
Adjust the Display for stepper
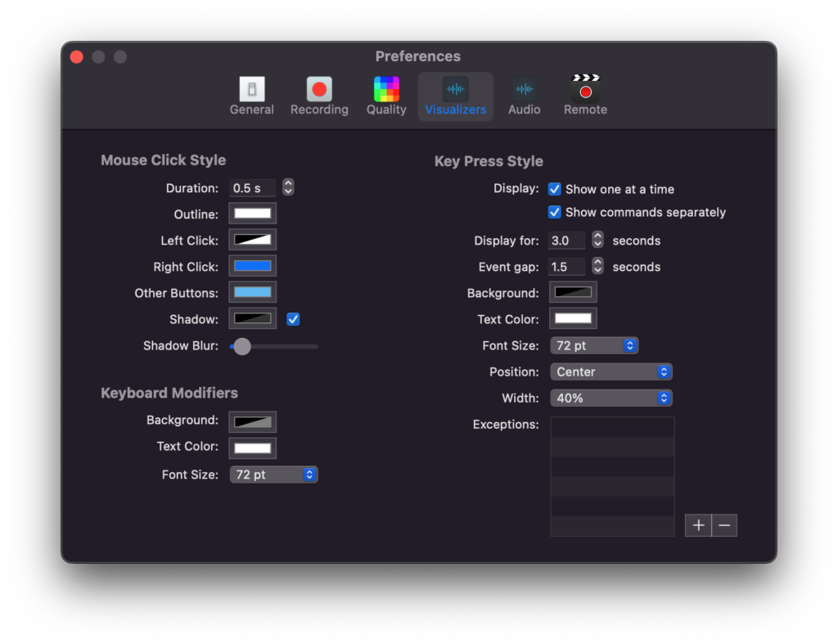tap(597, 240)
